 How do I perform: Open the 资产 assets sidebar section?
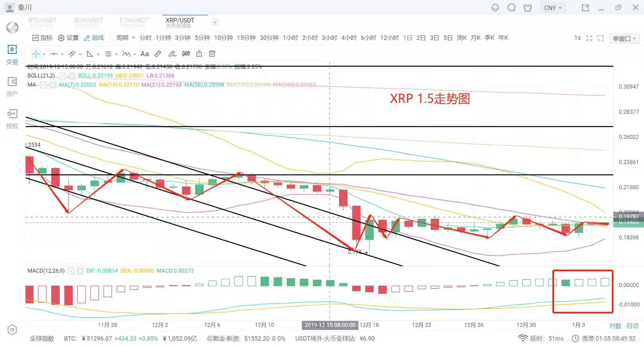(x=12, y=87)
